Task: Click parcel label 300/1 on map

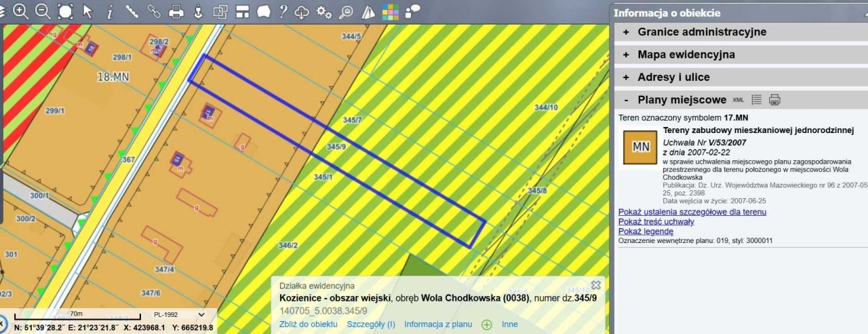Action: [40, 196]
